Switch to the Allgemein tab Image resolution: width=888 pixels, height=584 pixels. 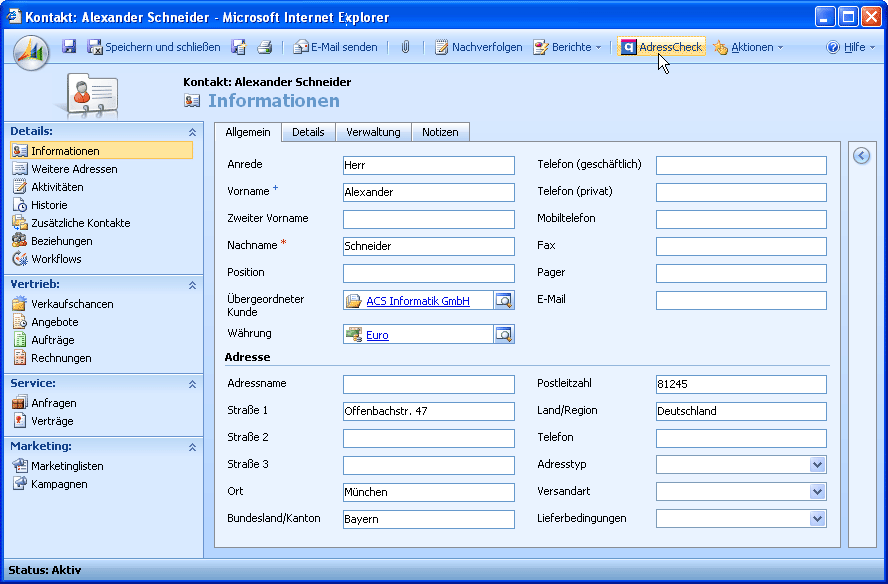(248, 132)
